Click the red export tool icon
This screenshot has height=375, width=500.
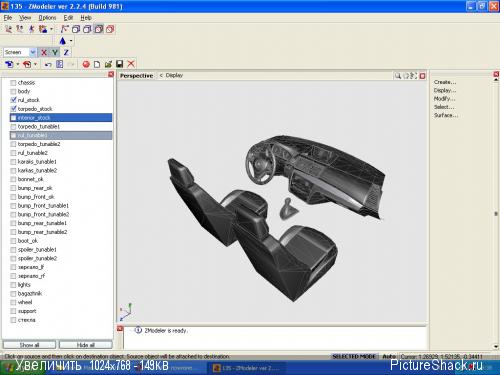pos(27,64)
